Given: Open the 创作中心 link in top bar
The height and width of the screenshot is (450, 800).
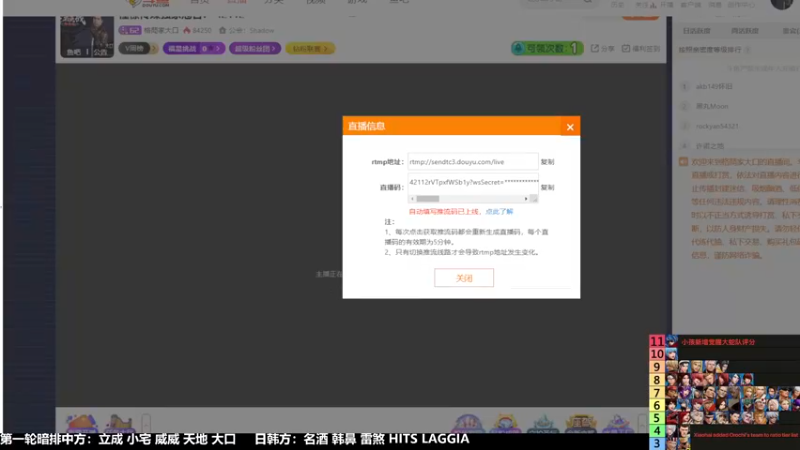Looking at the screenshot, I should pos(741,5).
